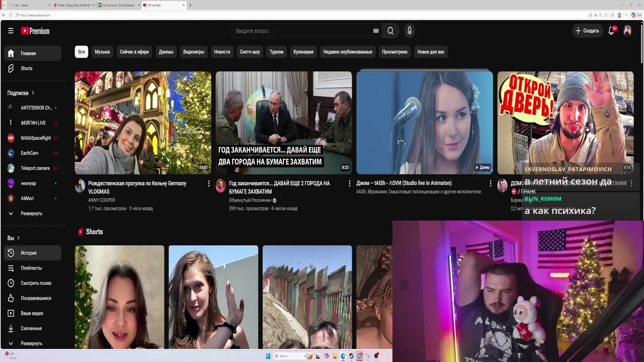
Task: Expand subscriptions list with first Развернуть
Action: click(33, 214)
